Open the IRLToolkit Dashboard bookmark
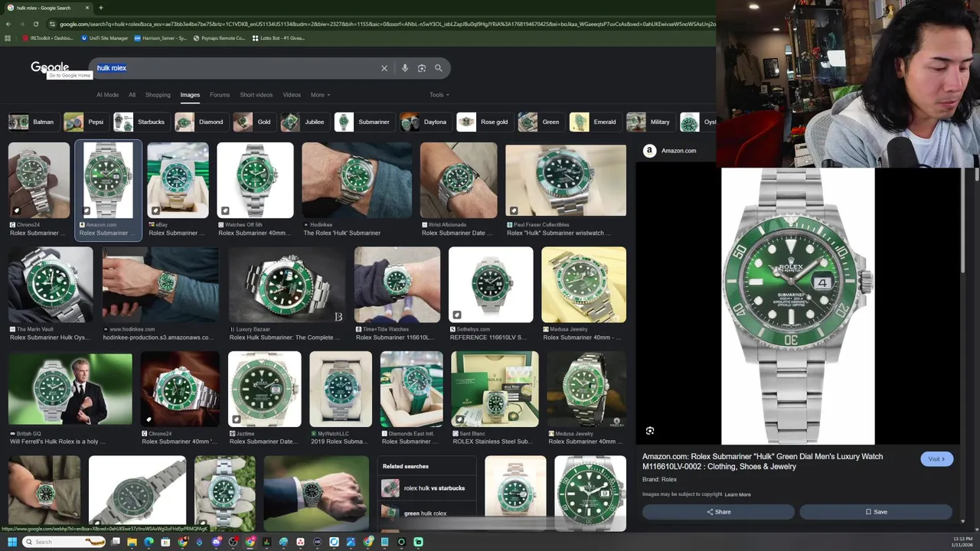 pos(47,37)
